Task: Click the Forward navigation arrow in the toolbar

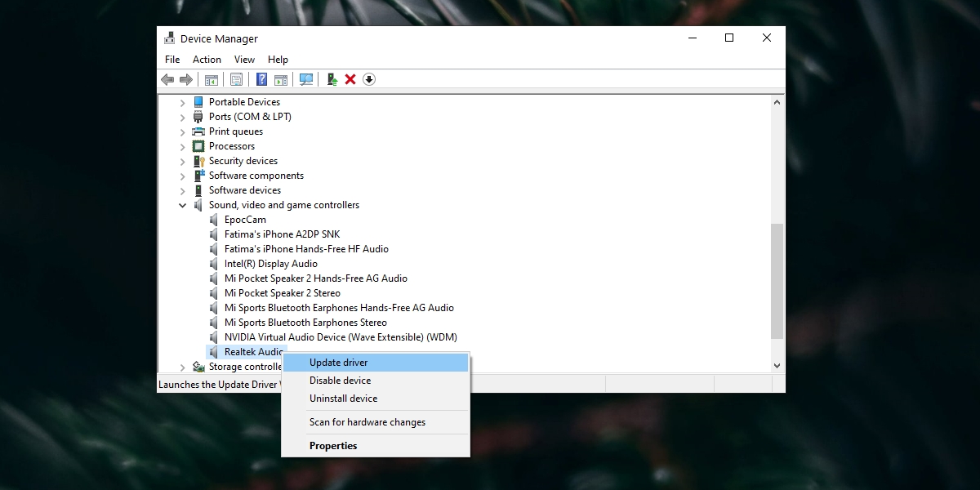Action: [186, 79]
